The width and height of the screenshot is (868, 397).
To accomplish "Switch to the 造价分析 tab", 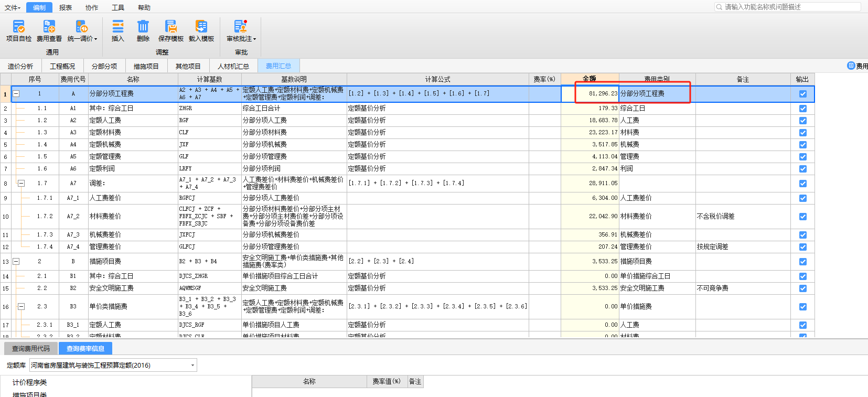I will tap(20, 66).
